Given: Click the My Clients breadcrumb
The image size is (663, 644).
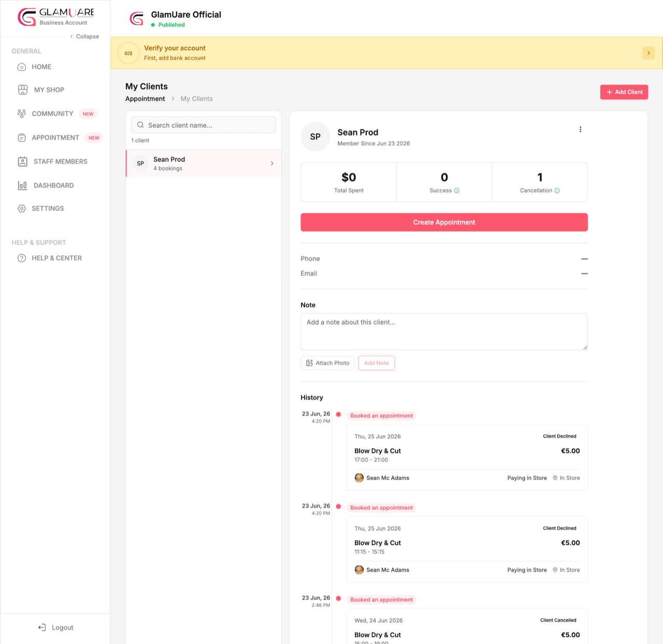Looking at the screenshot, I should click(x=196, y=99).
